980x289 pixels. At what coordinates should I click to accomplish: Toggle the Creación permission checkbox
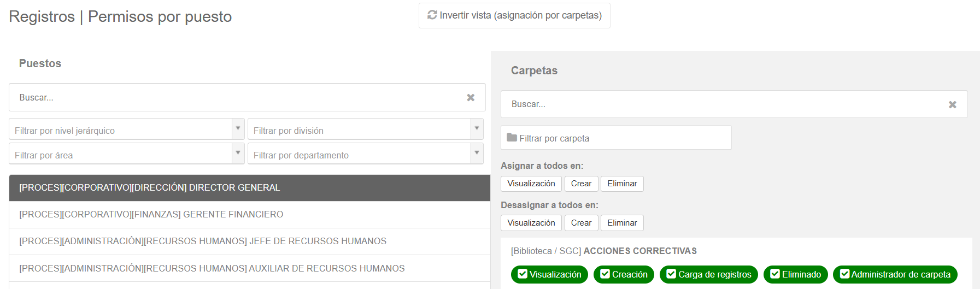point(605,274)
